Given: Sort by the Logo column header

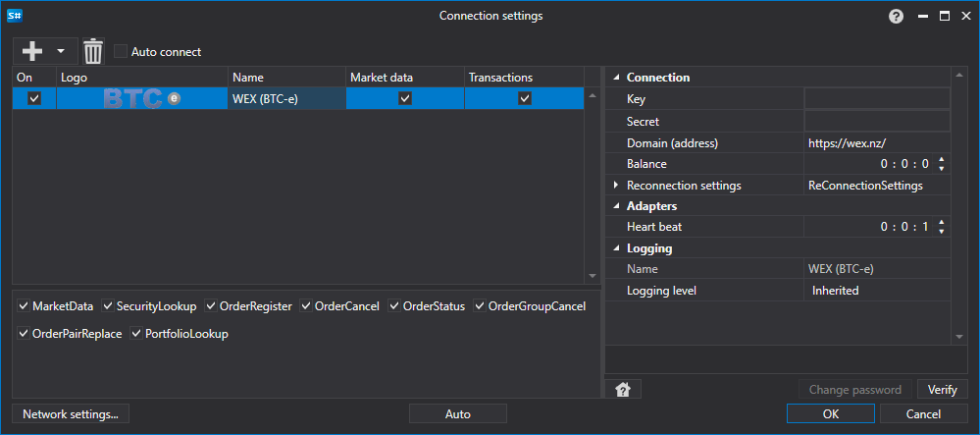Looking at the screenshot, I should click(x=142, y=78).
